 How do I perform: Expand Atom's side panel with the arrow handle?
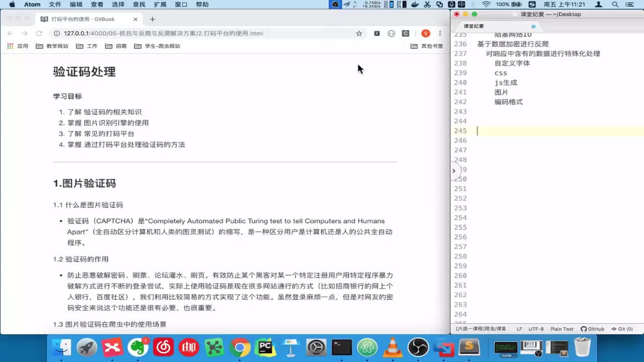click(x=454, y=170)
